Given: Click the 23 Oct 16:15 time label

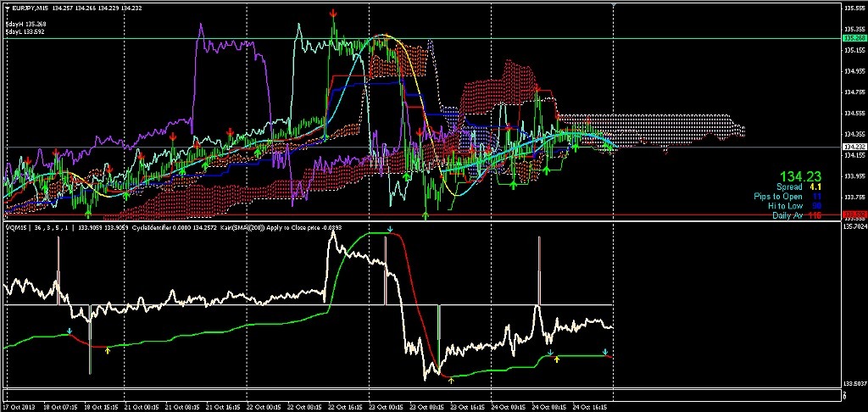Looking at the screenshot, I should (467, 406).
